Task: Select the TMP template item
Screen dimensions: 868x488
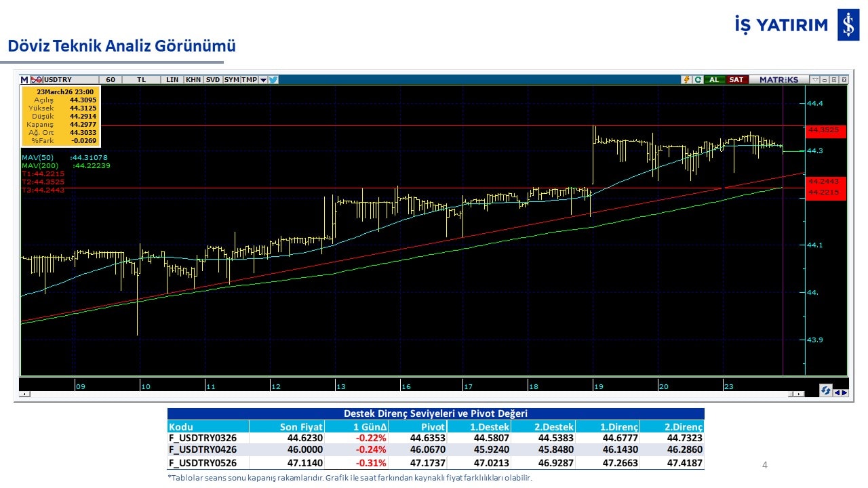Action: click(250, 79)
